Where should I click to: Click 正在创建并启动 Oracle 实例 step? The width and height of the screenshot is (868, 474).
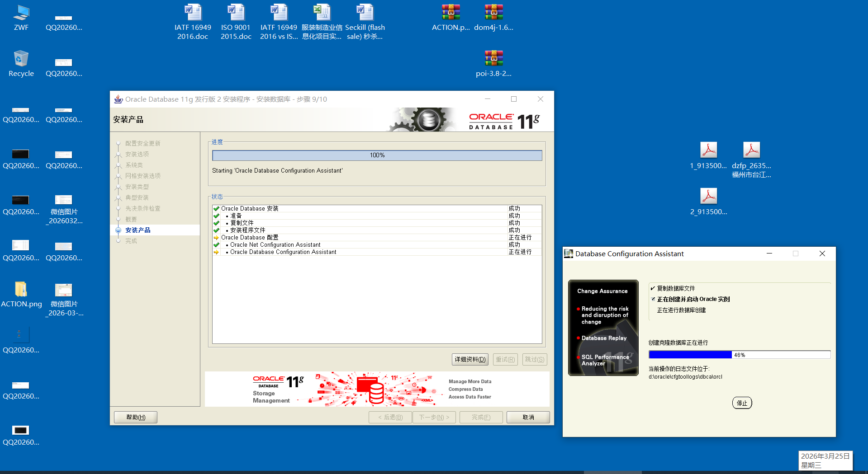[x=693, y=299]
